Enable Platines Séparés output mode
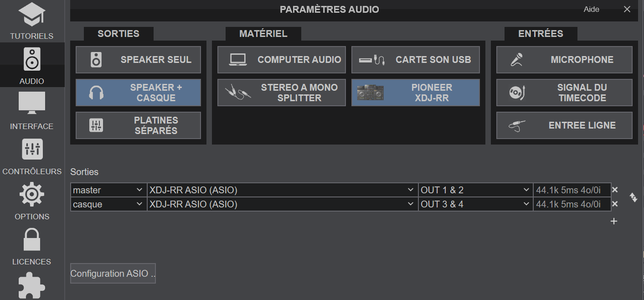Viewport: 644px width, 300px height. [x=138, y=125]
